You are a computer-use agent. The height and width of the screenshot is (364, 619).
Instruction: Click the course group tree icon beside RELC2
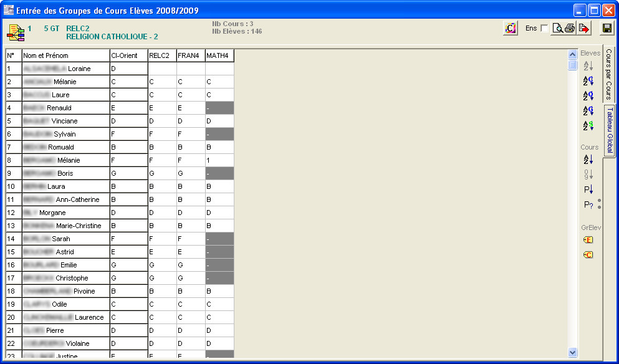pos(16,33)
